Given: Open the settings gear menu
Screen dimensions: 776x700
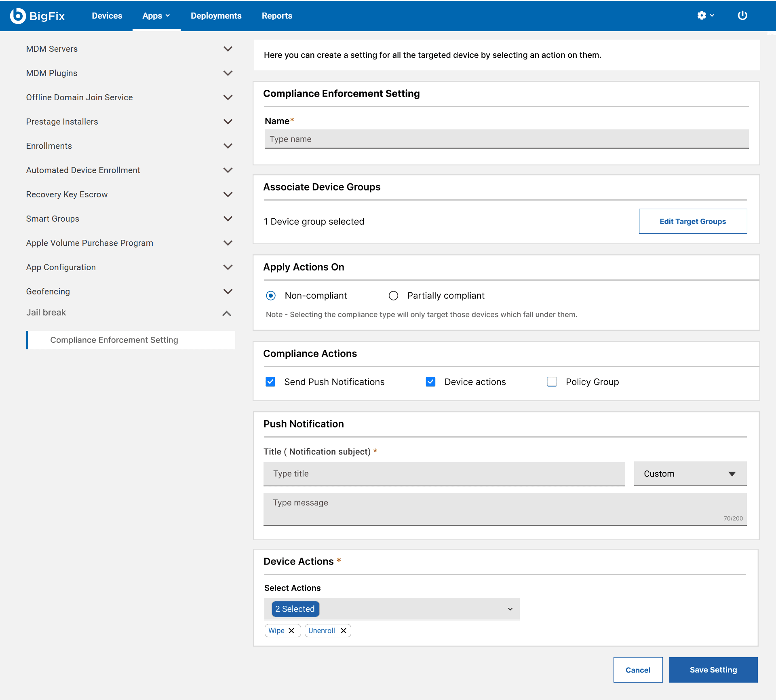Looking at the screenshot, I should point(706,15).
